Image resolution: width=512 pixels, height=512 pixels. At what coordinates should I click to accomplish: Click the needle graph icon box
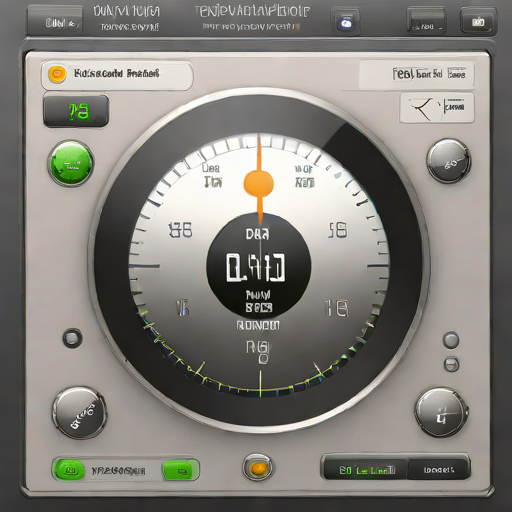coord(437,108)
